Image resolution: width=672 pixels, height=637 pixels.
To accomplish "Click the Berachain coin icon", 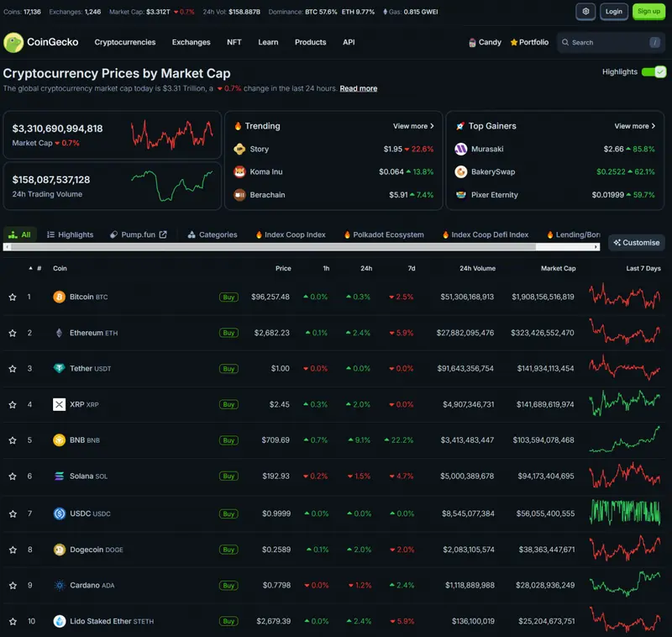I will (x=239, y=195).
